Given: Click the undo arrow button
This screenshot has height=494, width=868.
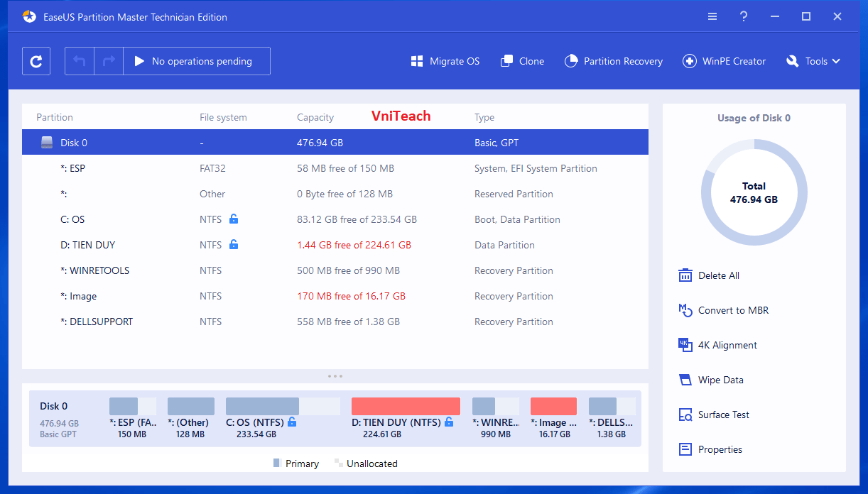Looking at the screenshot, I should point(80,61).
